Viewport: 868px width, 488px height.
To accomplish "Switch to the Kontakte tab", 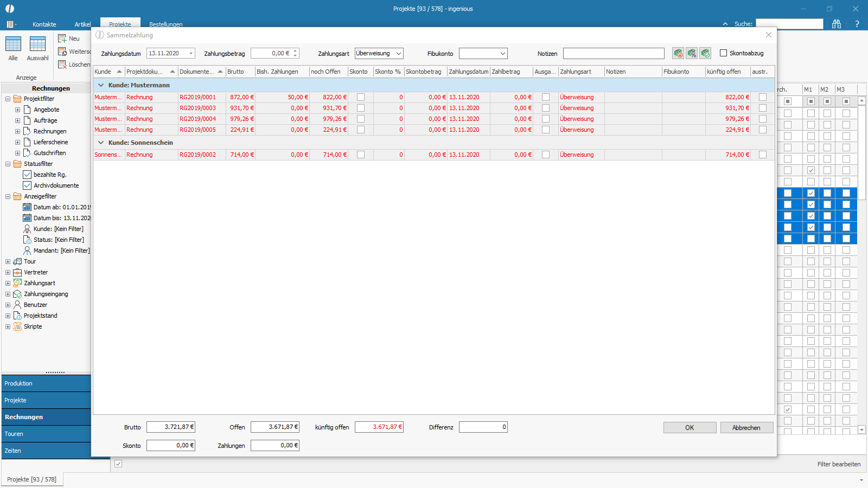I will pyautogui.click(x=44, y=24).
